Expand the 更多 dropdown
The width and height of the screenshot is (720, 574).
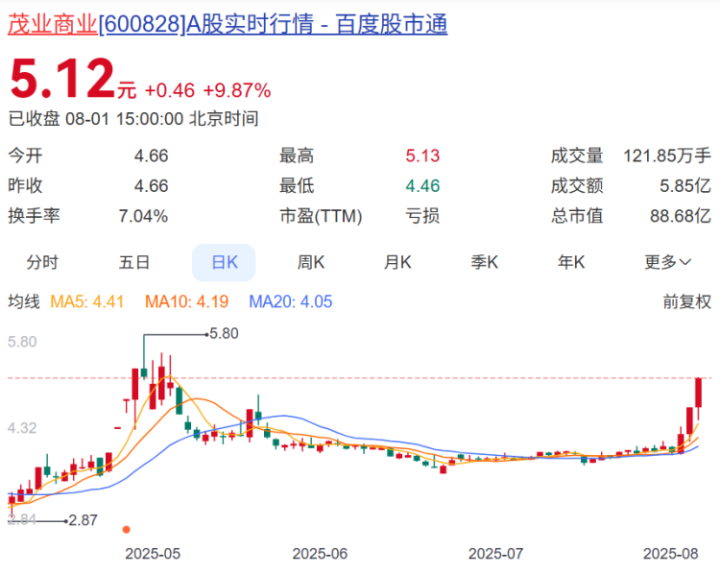coord(668,263)
